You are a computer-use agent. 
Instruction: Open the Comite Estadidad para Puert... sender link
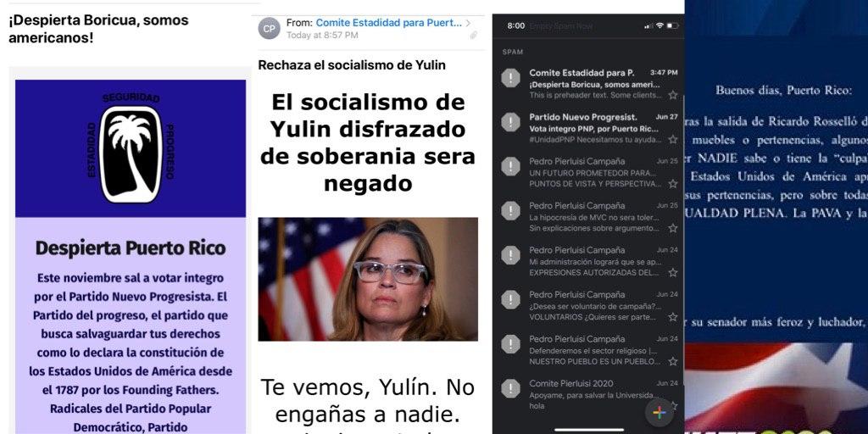tap(388, 23)
